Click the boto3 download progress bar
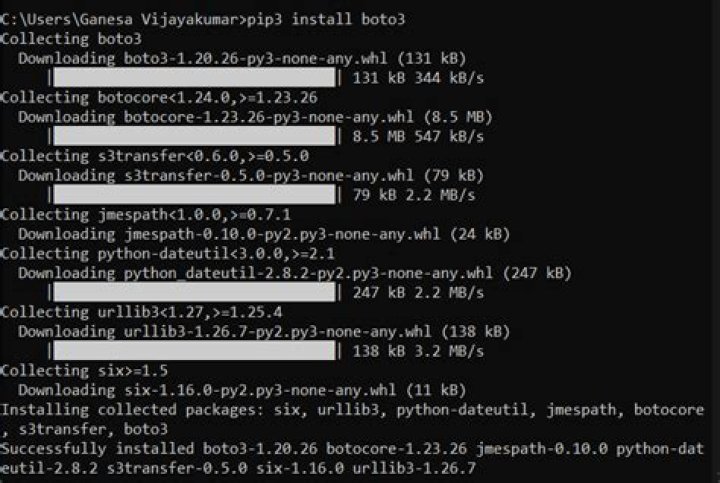 194,78
